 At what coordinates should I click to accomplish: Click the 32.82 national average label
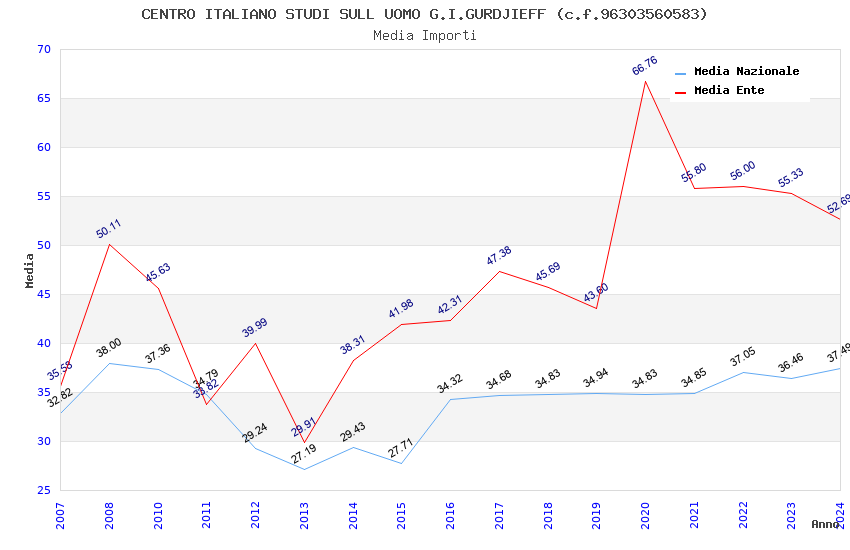point(60,398)
